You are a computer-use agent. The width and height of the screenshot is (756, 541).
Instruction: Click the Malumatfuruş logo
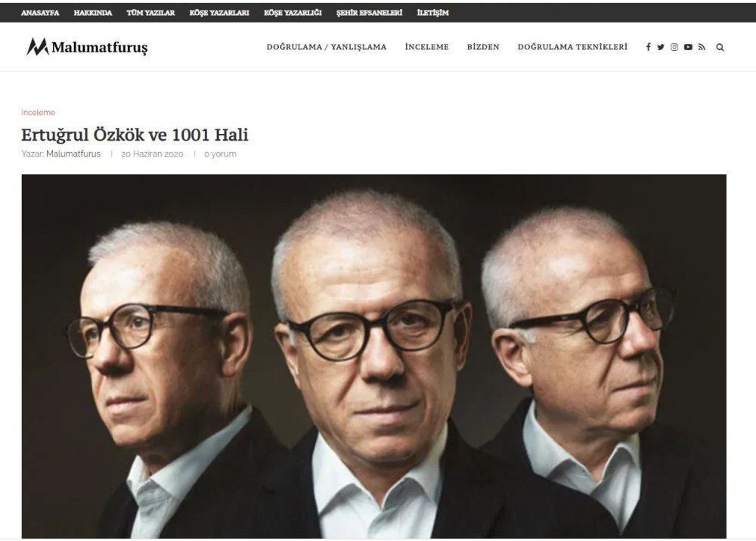87,47
